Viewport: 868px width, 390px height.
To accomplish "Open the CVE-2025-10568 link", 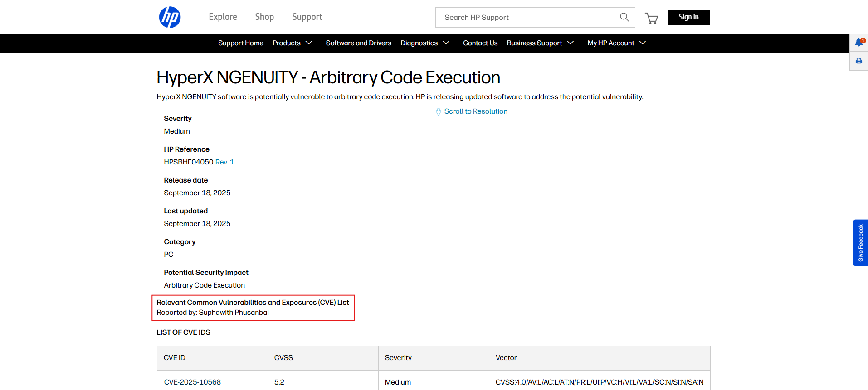I will pos(192,382).
